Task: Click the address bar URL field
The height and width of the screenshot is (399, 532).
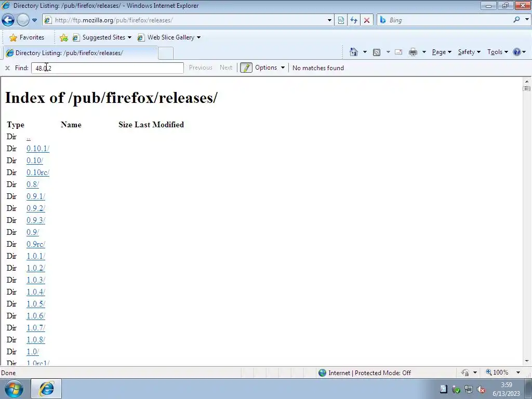Action: tap(187, 20)
